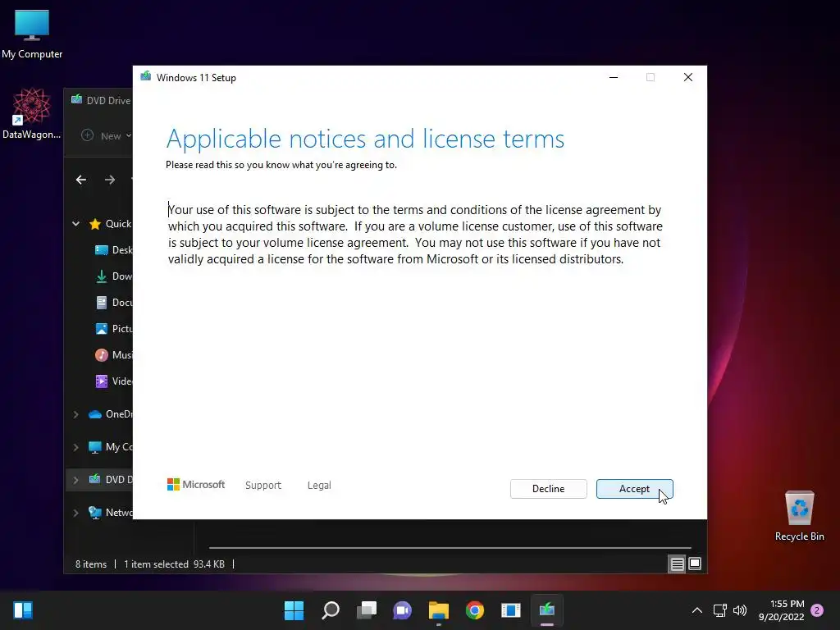Decline the license terms
840x630 pixels.
pos(548,489)
